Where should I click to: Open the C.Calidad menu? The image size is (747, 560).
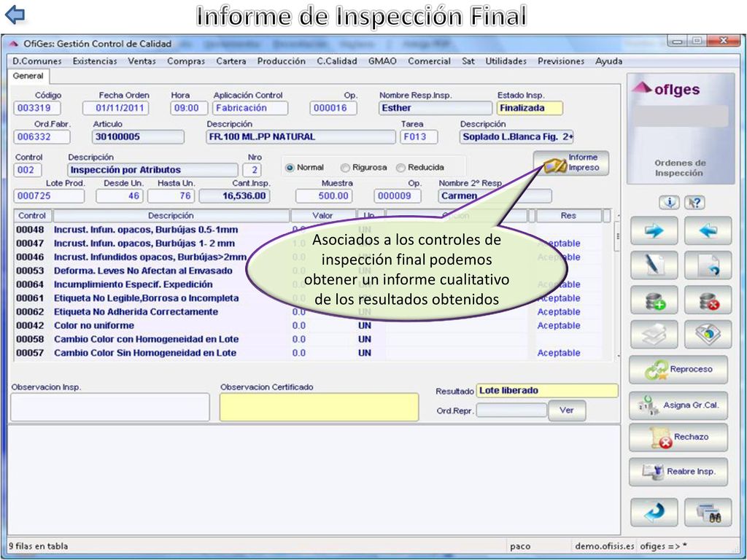coord(337,61)
